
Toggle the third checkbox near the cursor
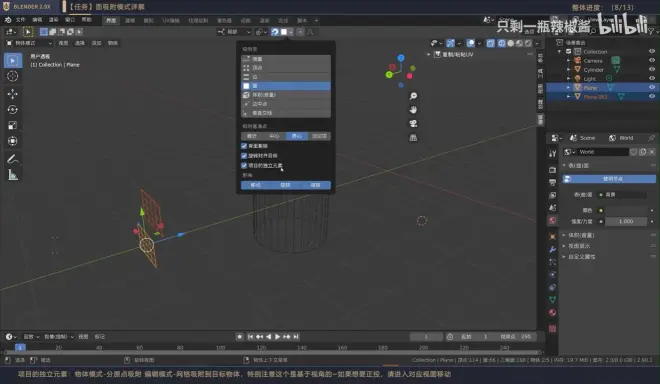[x=244, y=165]
